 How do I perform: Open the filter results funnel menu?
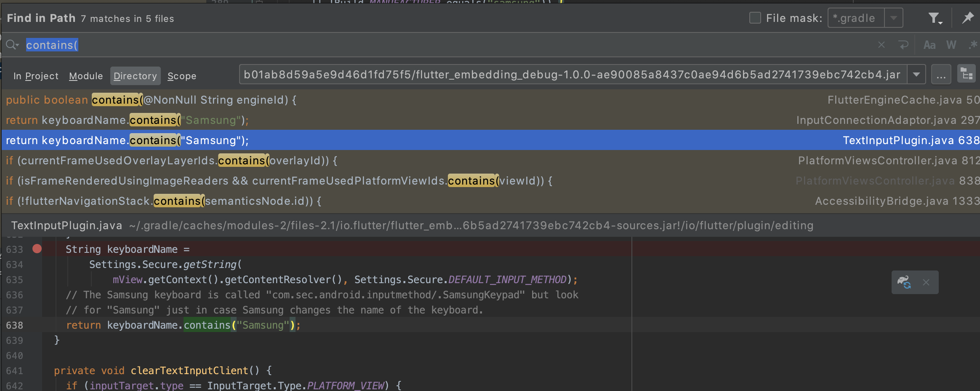pos(935,18)
